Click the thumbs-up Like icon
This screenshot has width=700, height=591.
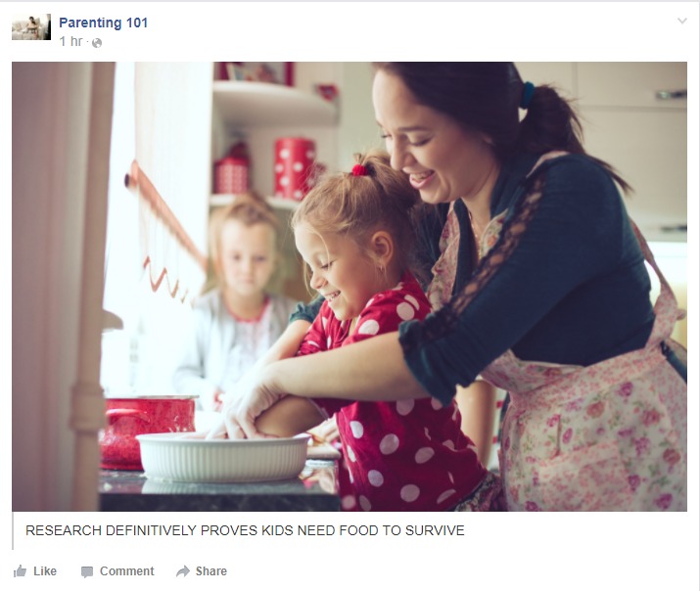click(20, 570)
